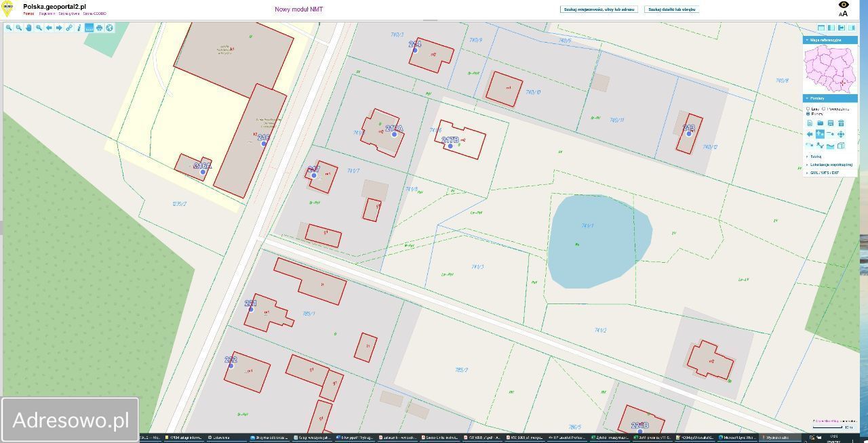Open the 'Regulamin' link in header
This screenshot has height=443, width=868.
coord(47,14)
